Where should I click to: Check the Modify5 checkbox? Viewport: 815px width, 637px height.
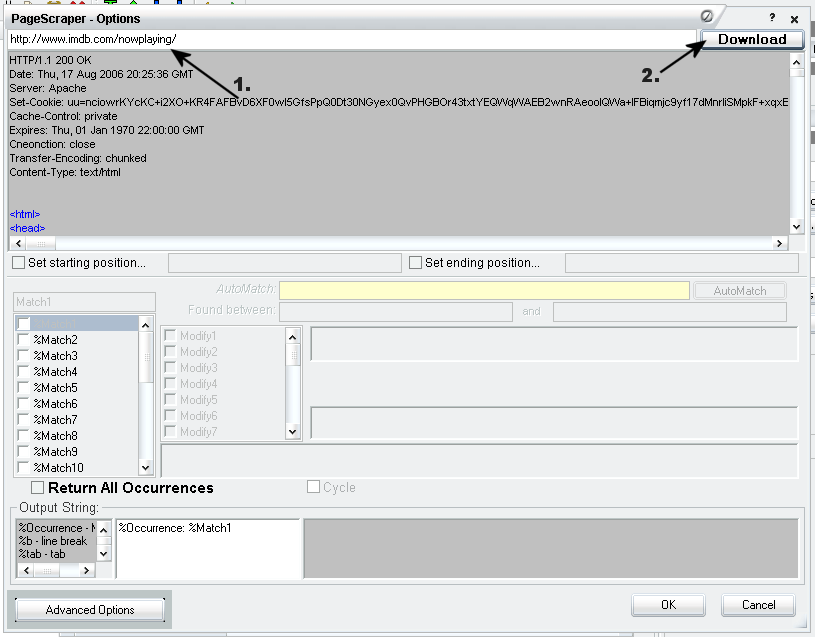170,400
